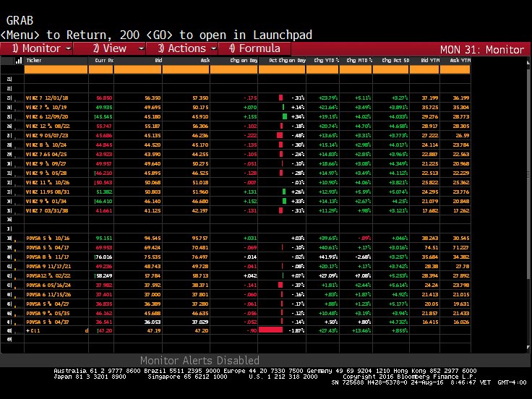Image resolution: width=532 pixels, height=399 pixels.
Task: Select the VENZ 7.65 04/25 ticker
Action: (46, 155)
